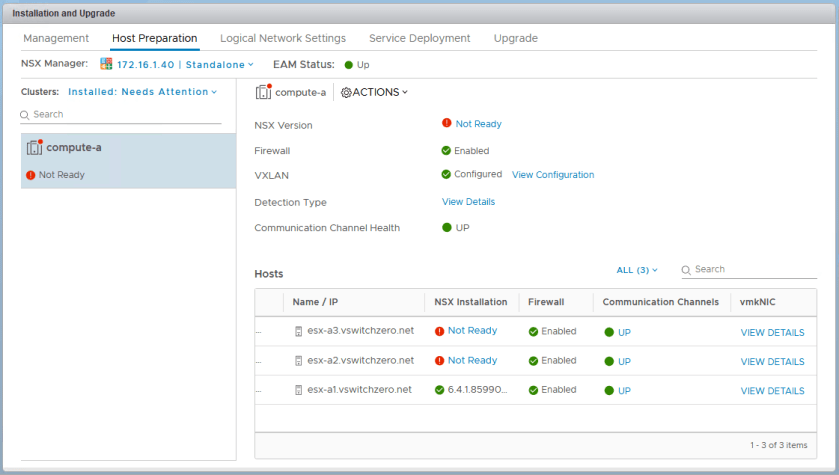839x475 pixels.
Task: Click the View Configuration link for VXLAN
Action: [x=553, y=175]
